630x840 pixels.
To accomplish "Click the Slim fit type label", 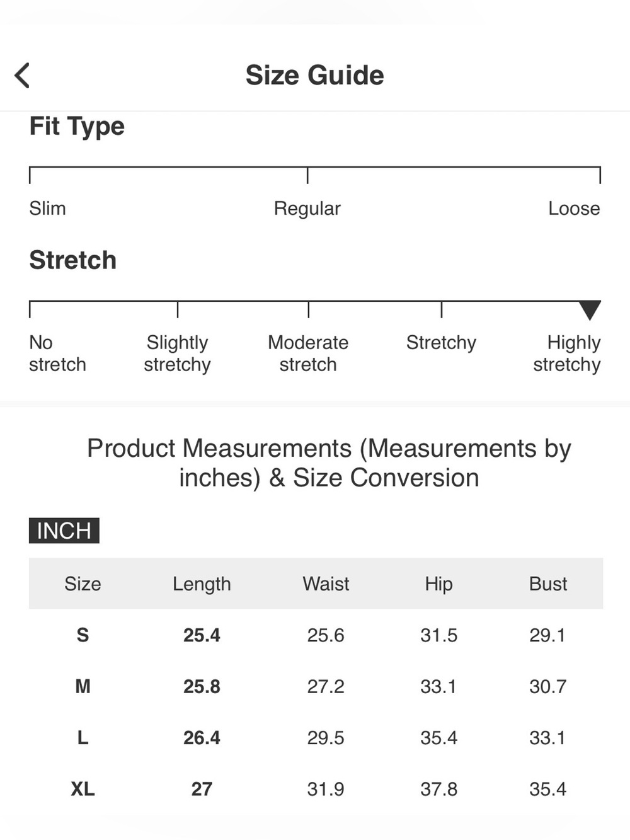I will click(47, 208).
